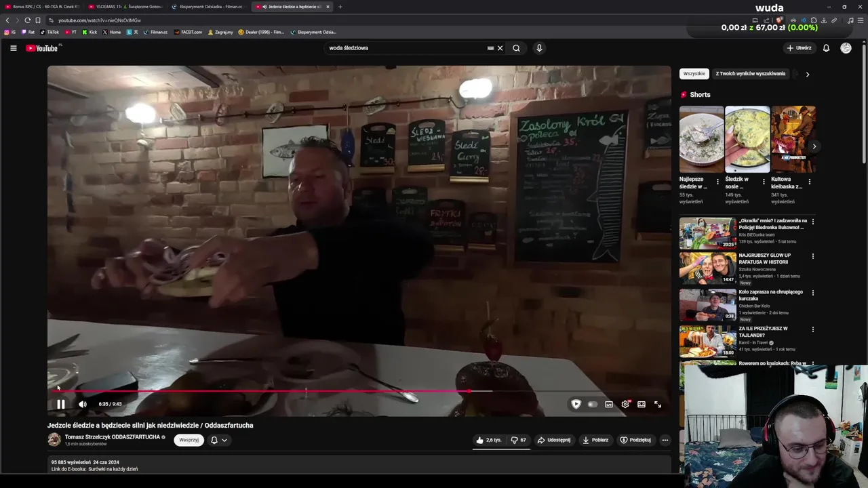
Task: Open browser extensions puzzle icon
Action: (814, 20)
